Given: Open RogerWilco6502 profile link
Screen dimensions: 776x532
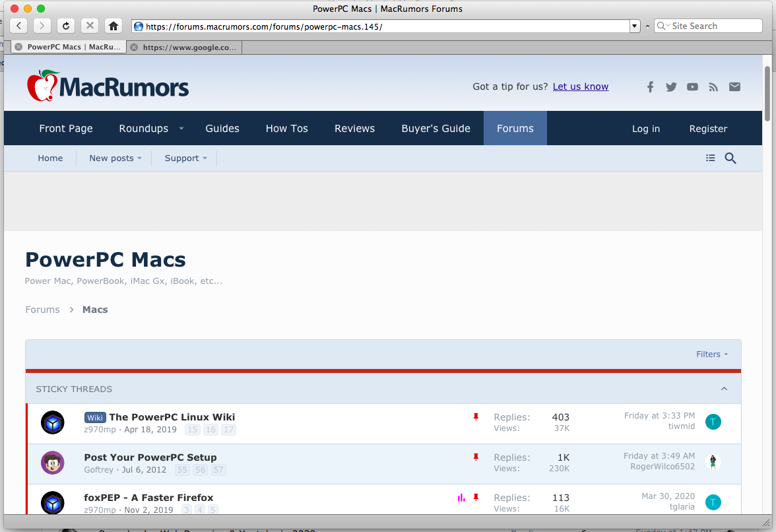Looking at the screenshot, I should coord(663,466).
